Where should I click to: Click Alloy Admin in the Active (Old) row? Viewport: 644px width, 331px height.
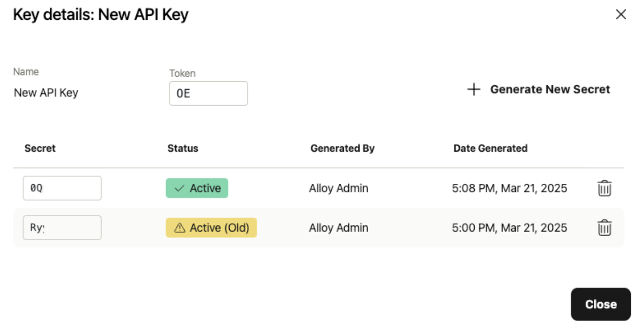pyautogui.click(x=339, y=228)
